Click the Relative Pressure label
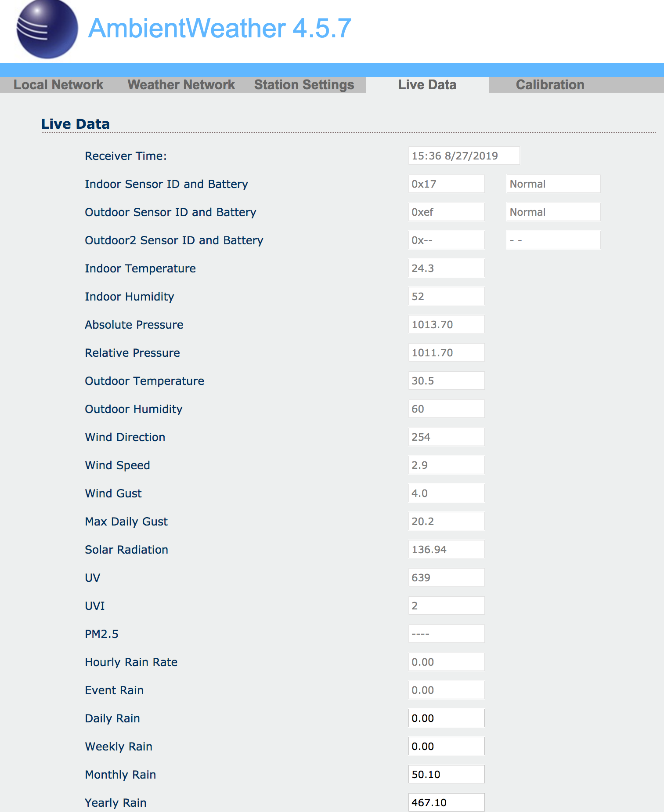 click(132, 353)
